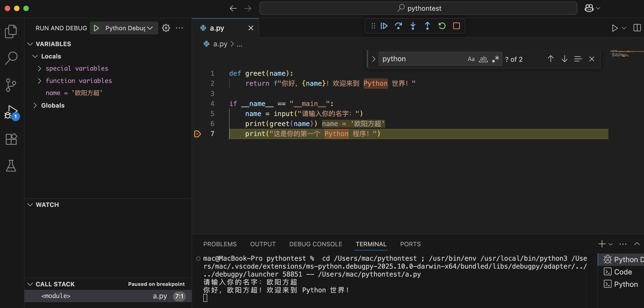Toggle Use Regular Expression in find widget
The image size is (644, 308).
pyautogui.click(x=495, y=59)
